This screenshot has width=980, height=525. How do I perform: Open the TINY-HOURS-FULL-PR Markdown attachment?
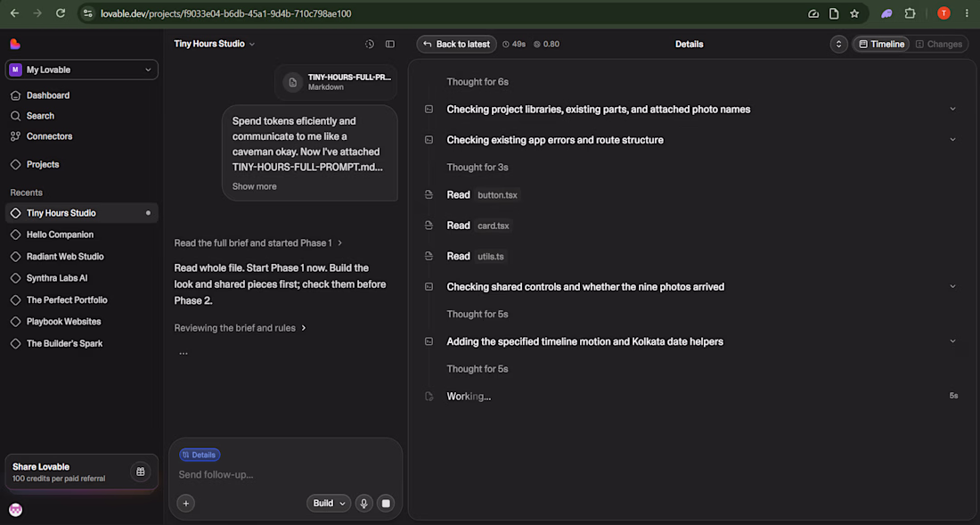point(336,82)
